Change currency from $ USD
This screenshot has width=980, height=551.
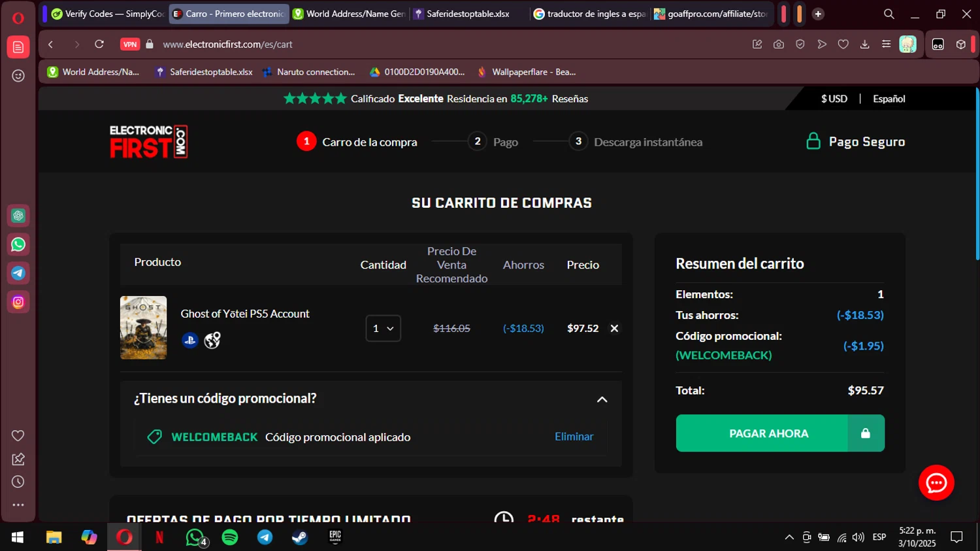[834, 99]
